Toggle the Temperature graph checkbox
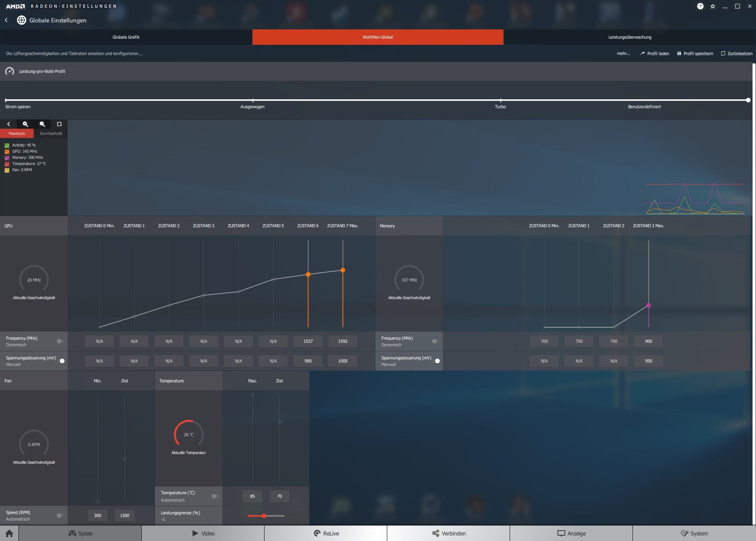756x541 pixels. (x=7, y=164)
